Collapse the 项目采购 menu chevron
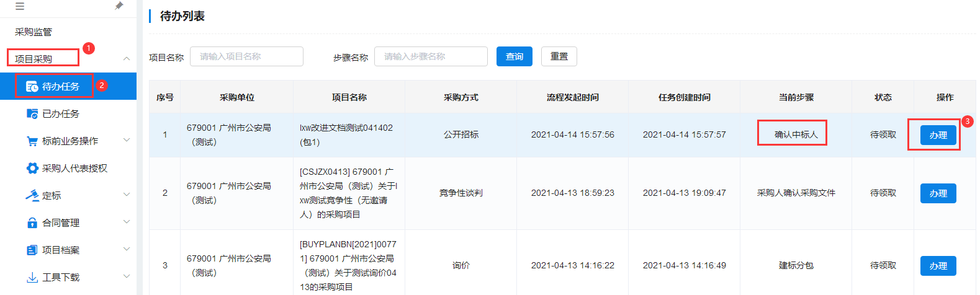 tap(127, 59)
